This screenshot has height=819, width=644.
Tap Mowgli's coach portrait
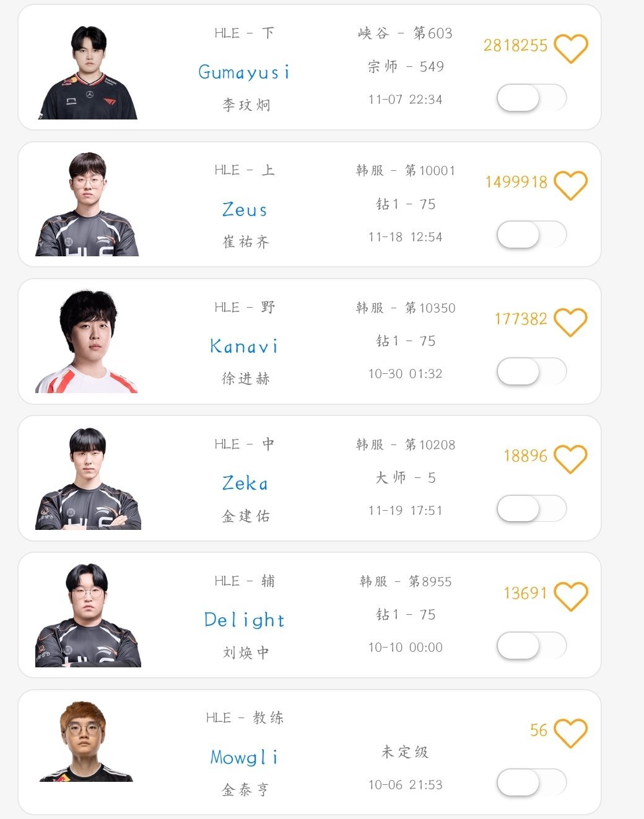[85, 742]
